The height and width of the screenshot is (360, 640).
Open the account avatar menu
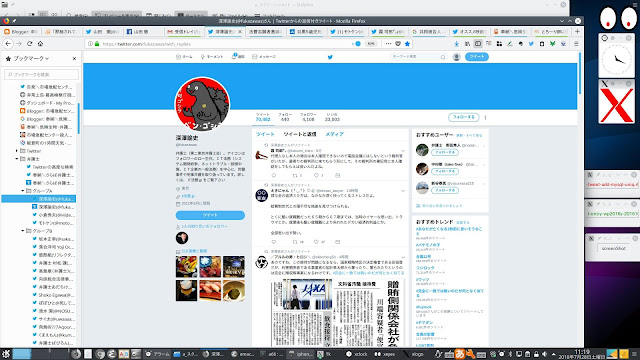pos(456,57)
